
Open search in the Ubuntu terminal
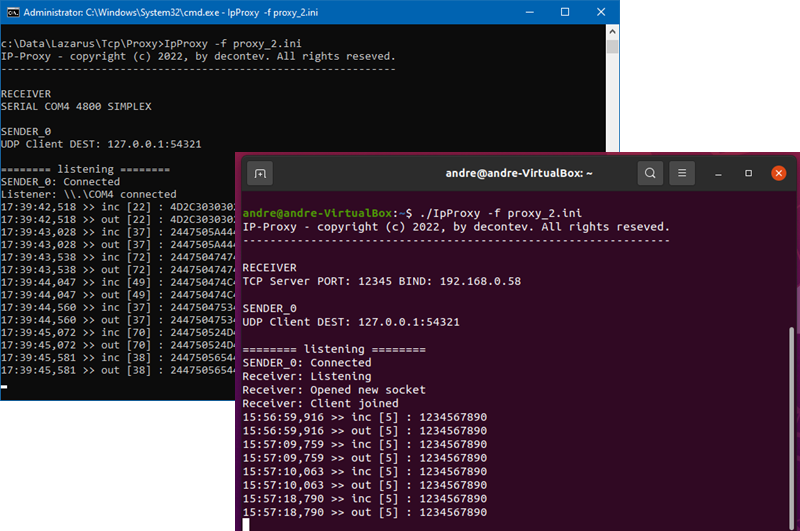click(650, 173)
